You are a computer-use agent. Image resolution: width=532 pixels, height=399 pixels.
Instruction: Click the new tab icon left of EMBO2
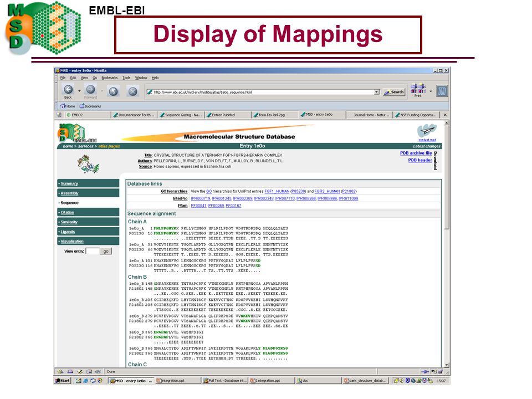click(x=59, y=115)
